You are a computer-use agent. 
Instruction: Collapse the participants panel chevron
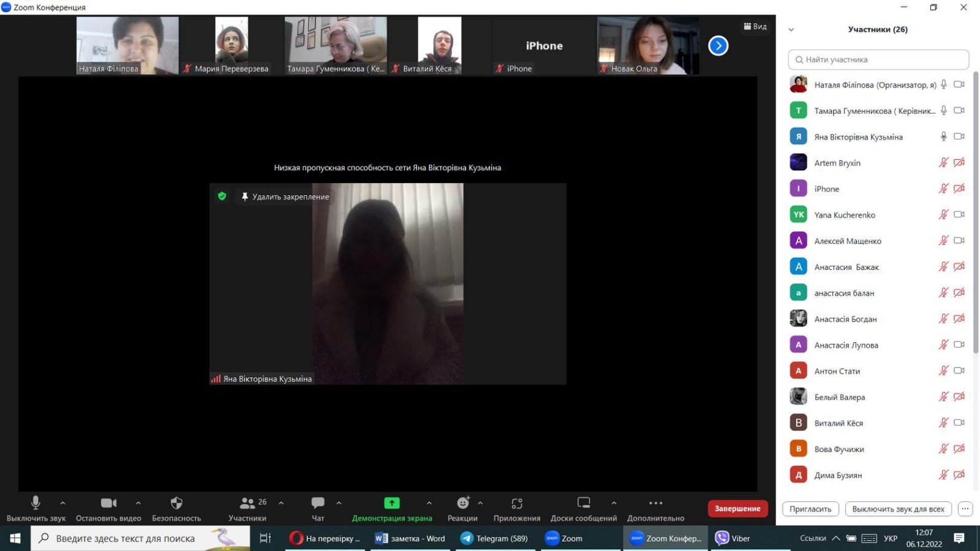[791, 29]
